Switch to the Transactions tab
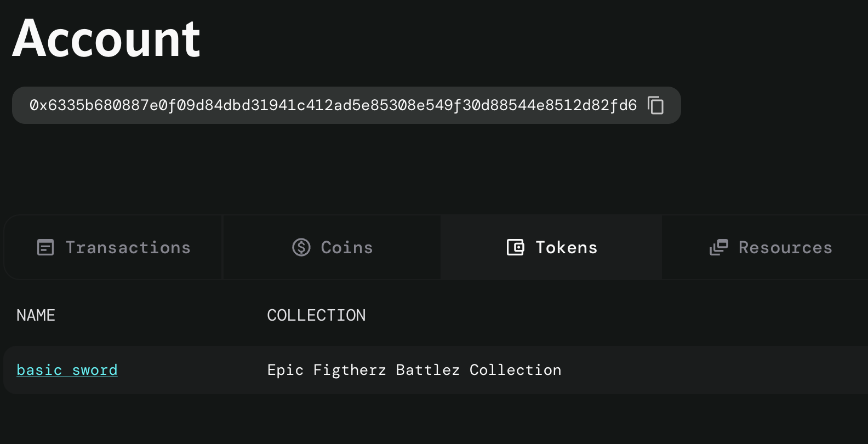The height and width of the screenshot is (444, 868). point(113,247)
